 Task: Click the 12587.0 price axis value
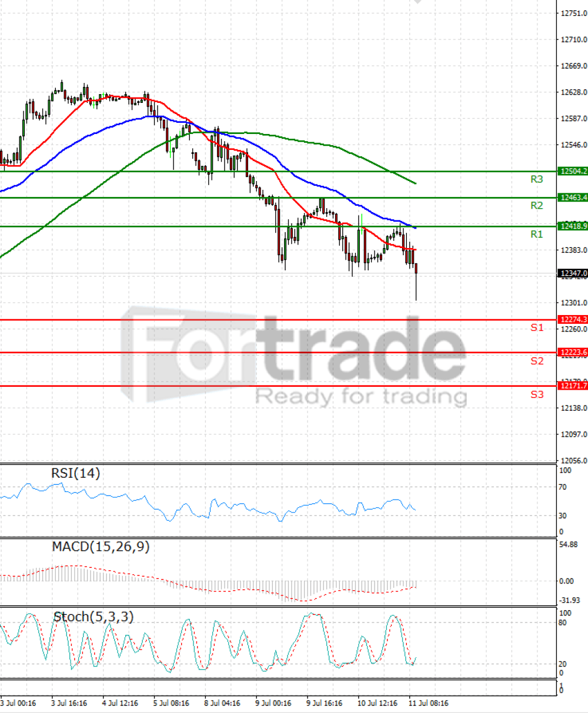coord(574,119)
